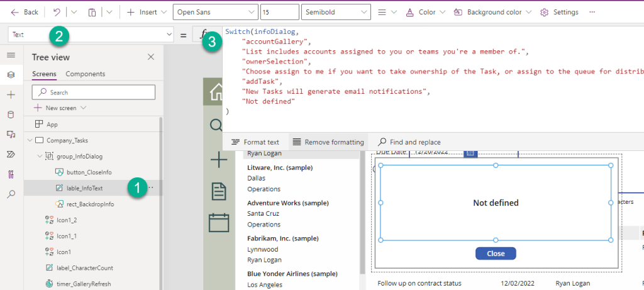Select Litware, Inc. (sample) account
The image size is (644, 290).
(280, 167)
